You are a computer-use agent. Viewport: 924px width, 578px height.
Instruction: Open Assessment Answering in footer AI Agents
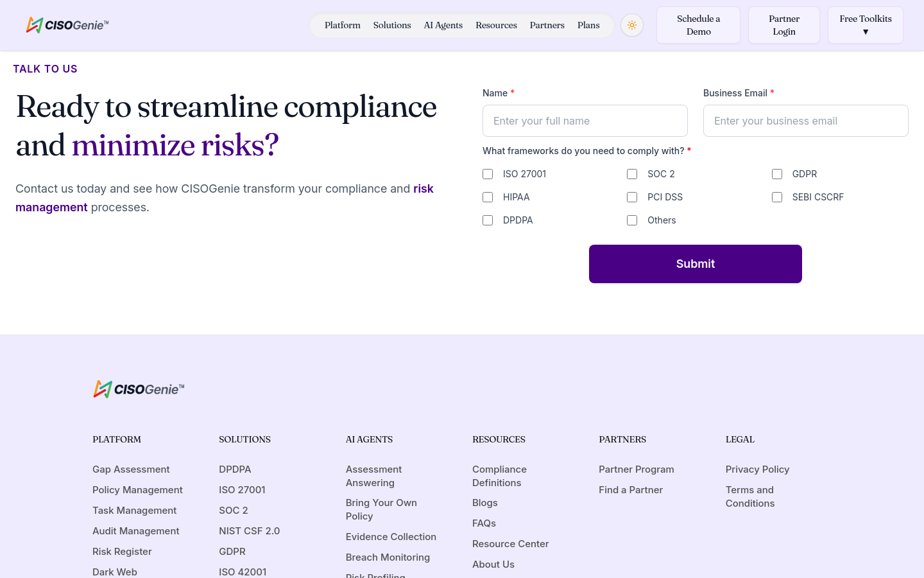point(373,476)
